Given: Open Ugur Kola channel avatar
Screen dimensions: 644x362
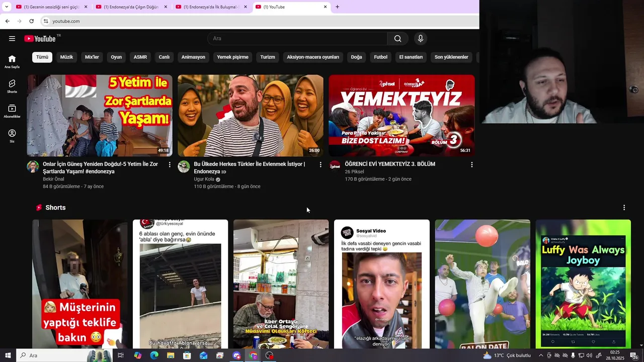Looking at the screenshot, I should click(x=184, y=167).
